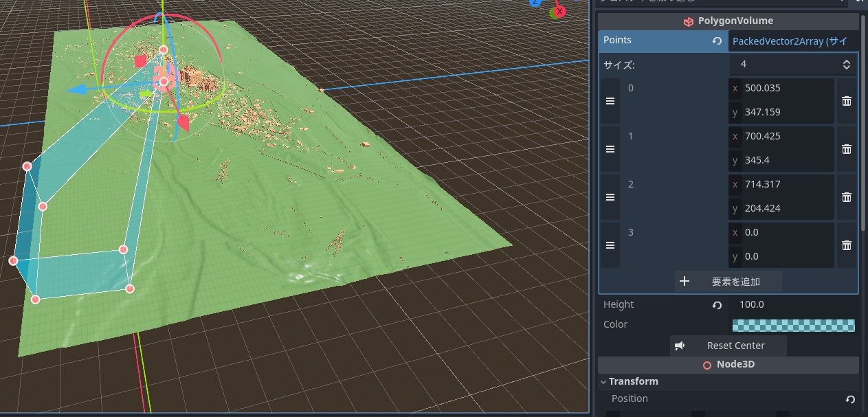Open the Color property swatch

(x=793, y=326)
